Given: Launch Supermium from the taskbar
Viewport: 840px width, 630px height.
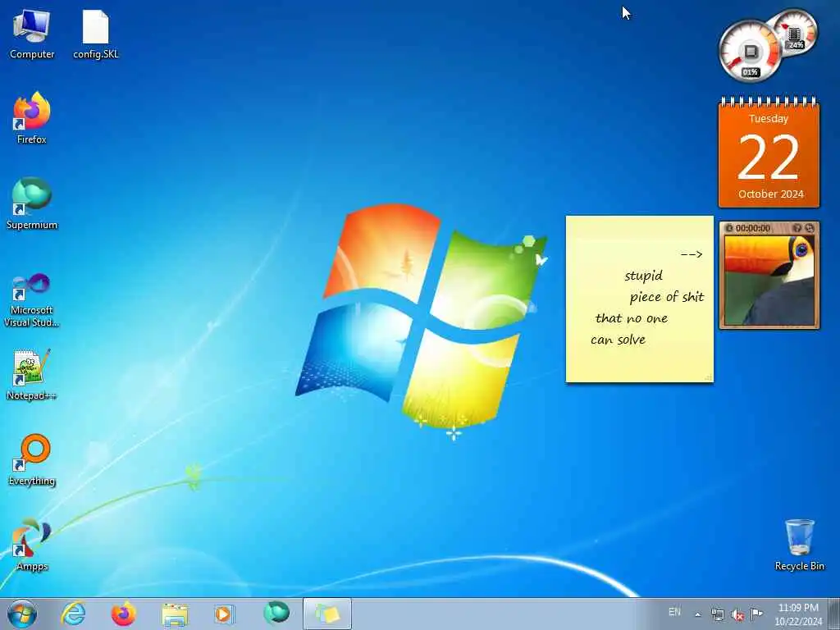Looking at the screenshot, I should [276, 614].
